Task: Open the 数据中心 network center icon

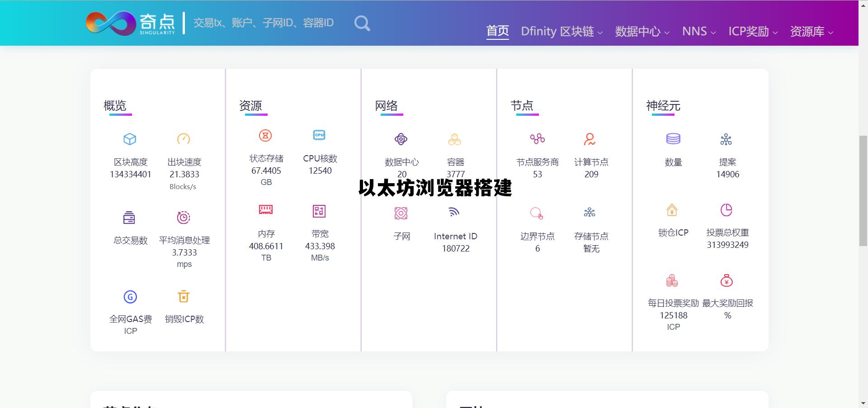Action: pyautogui.click(x=401, y=139)
